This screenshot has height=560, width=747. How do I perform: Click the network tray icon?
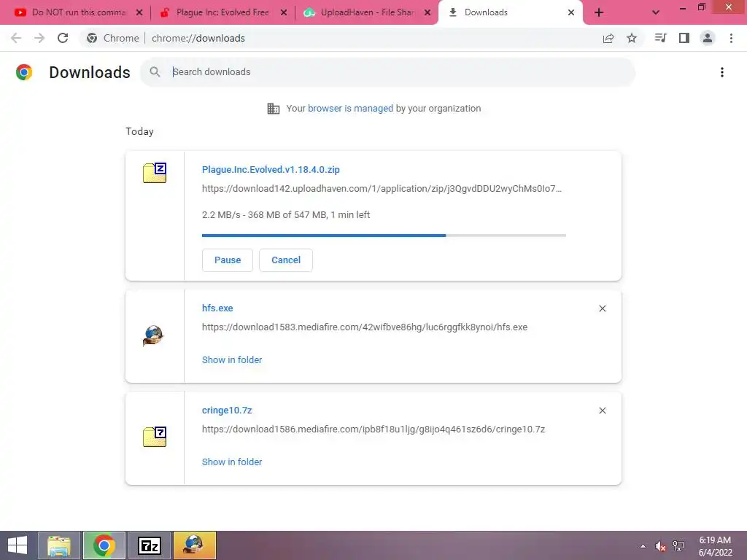pyautogui.click(x=678, y=546)
